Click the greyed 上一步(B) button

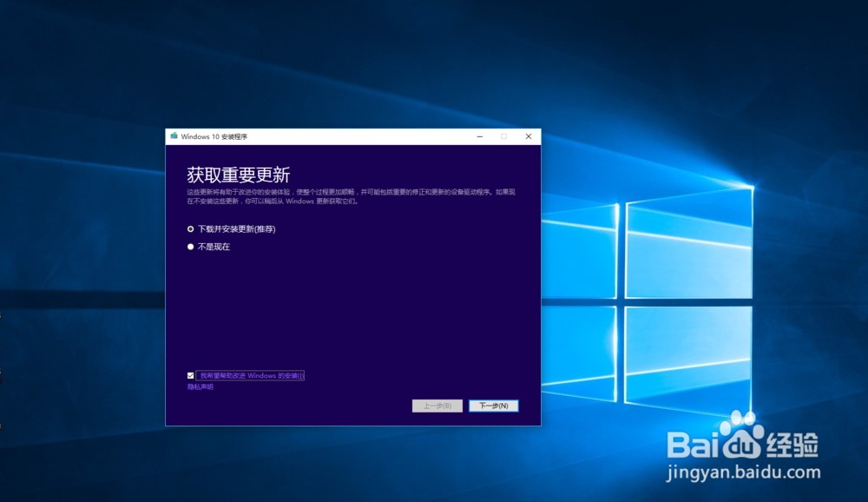click(x=437, y=406)
